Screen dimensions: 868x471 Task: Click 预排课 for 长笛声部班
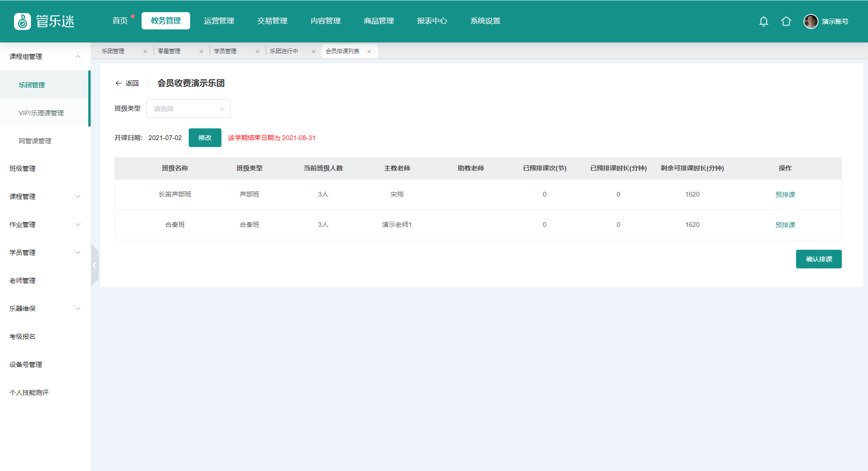785,195
